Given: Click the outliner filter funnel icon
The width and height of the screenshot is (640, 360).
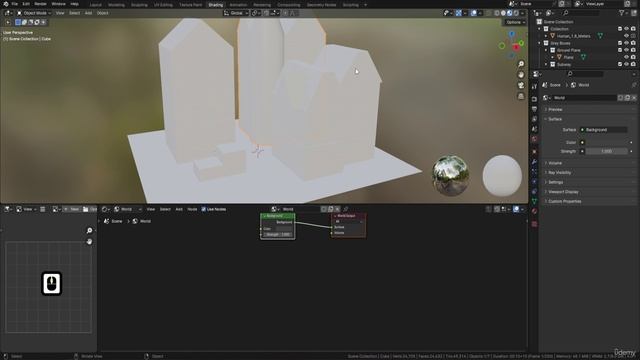Looking at the screenshot, I should 622,13.
